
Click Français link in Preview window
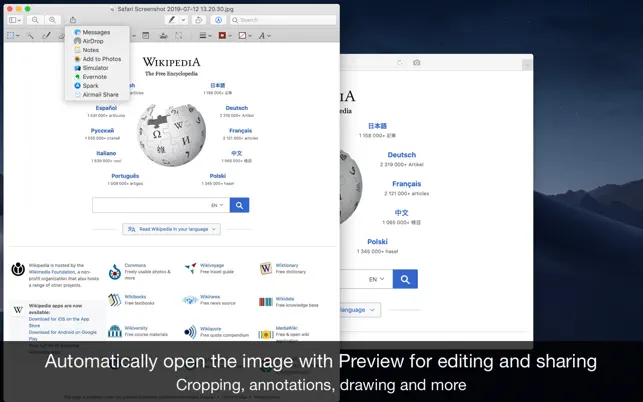pos(240,130)
